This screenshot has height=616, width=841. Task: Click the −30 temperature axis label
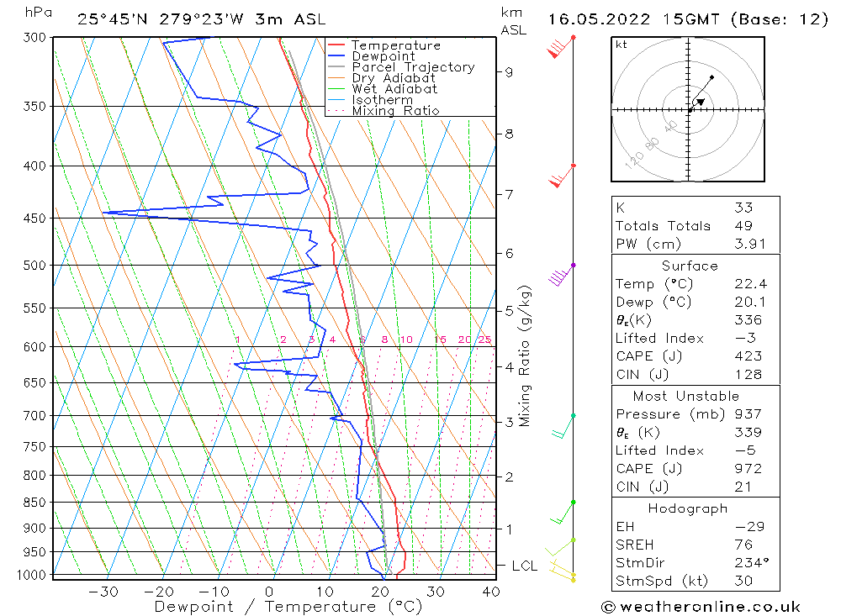coord(103,592)
